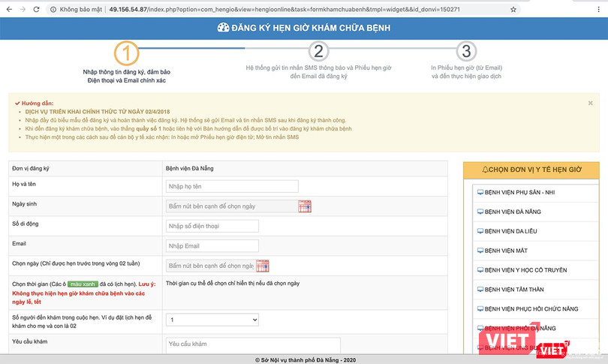Open calendar icon beside Chọn ngày field
The image size is (608, 364).
click(263, 265)
